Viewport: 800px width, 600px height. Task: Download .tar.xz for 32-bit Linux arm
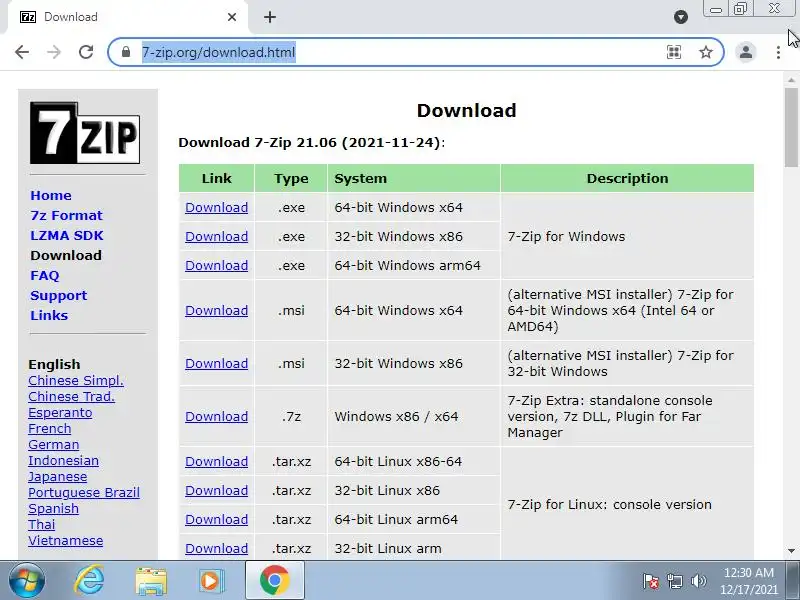tap(216, 549)
